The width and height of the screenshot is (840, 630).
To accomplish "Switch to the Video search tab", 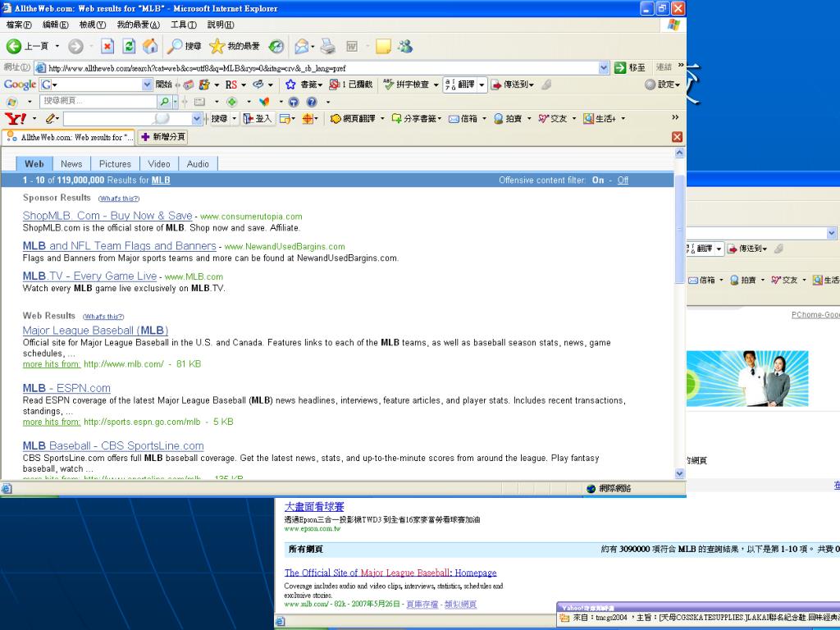I will (159, 164).
